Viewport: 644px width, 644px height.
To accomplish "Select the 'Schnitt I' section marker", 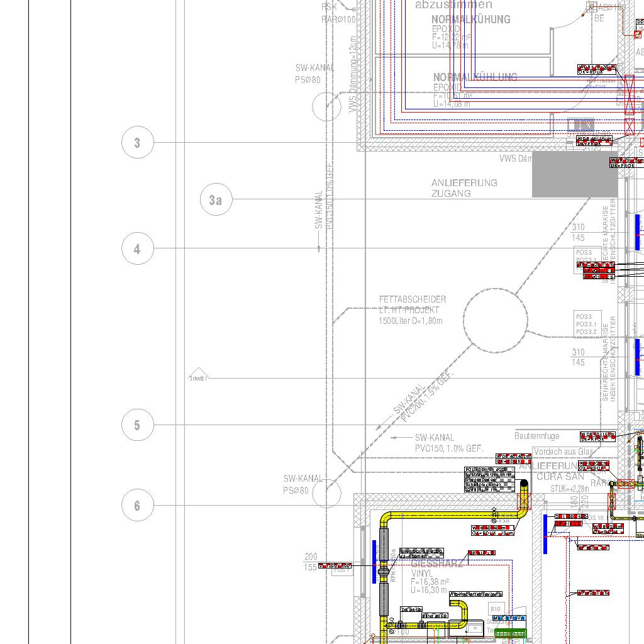I will click(x=198, y=376).
